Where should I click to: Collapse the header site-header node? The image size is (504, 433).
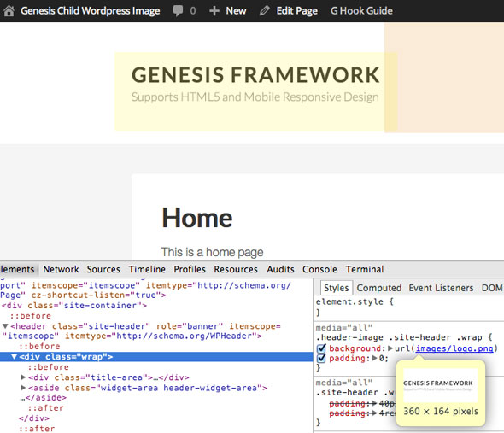click(x=5, y=326)
